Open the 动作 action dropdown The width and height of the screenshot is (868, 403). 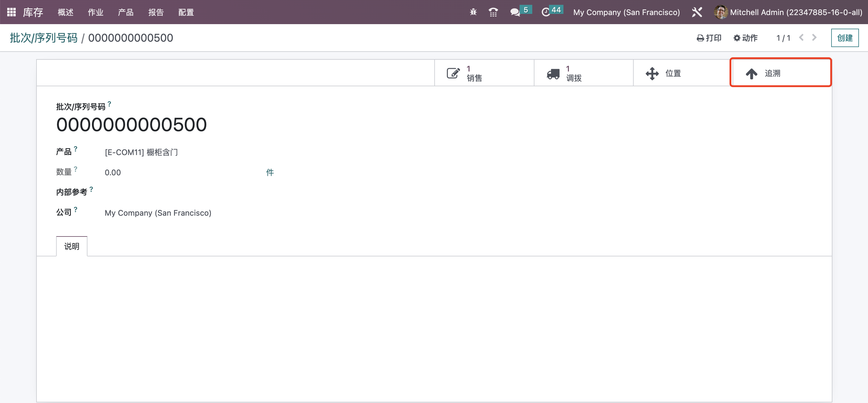coord(745,38)
